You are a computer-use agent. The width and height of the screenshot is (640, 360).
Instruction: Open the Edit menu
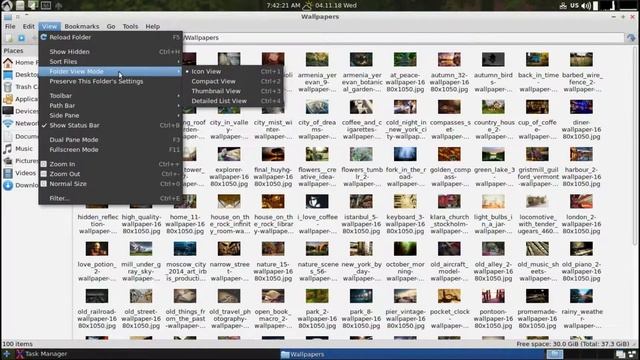pos(28,26)
